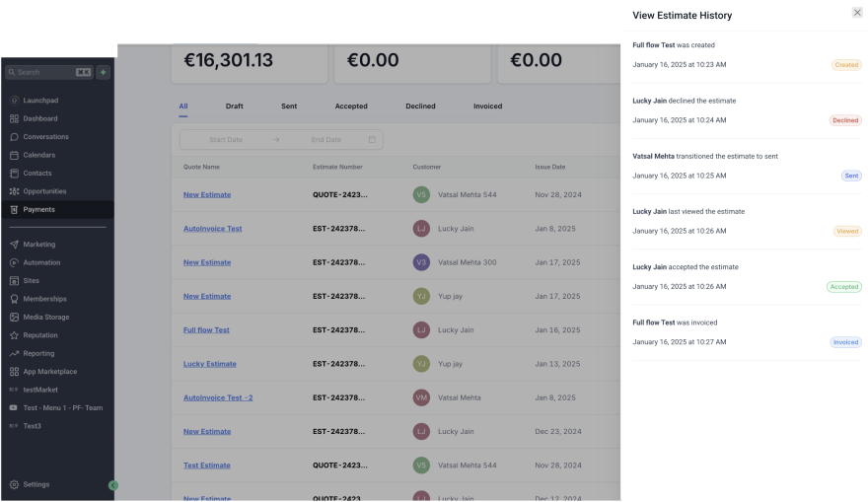
Task: Open the Lucky Estimate quote link
Action: tap(209, 364)
